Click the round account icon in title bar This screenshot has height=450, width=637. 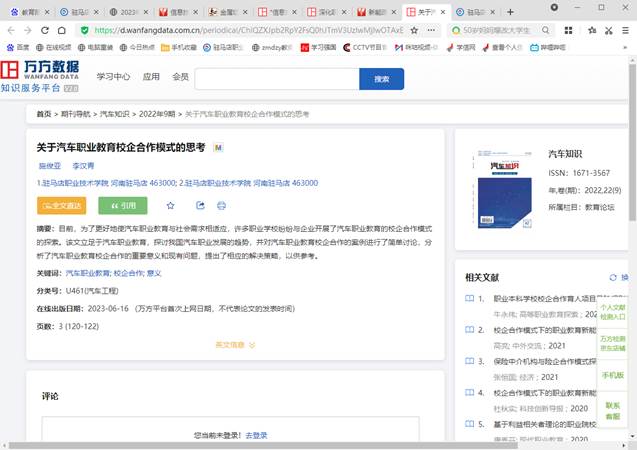point(554,7)
